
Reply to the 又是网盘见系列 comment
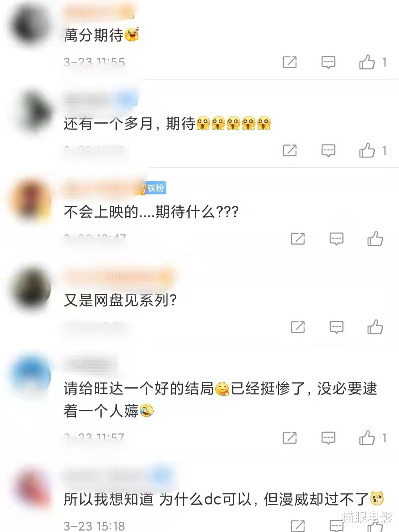[x=336, y=327]
